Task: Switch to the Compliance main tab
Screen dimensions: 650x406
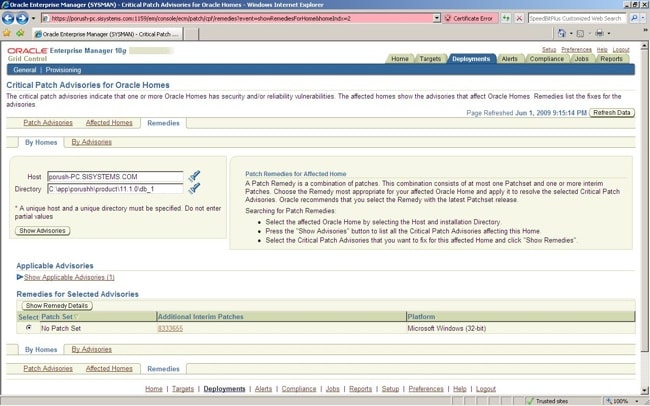Action: coord(546,59)
